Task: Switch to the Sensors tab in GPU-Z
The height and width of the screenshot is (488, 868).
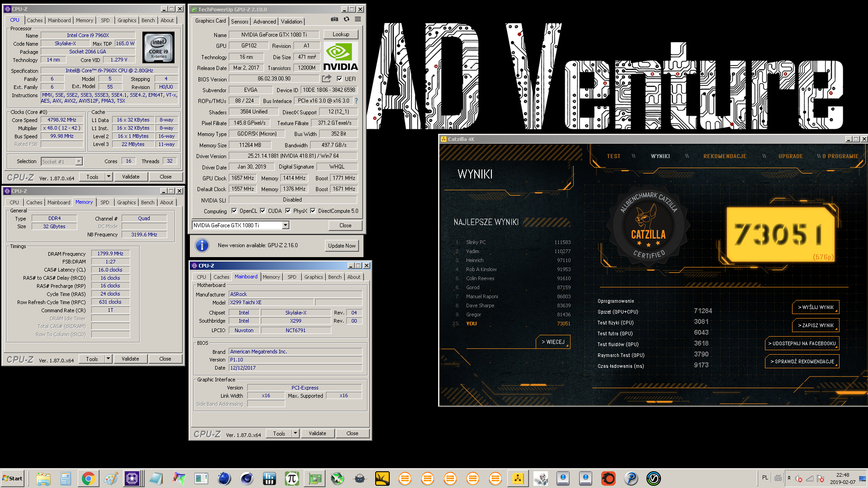Action: [x=240, y=22]
